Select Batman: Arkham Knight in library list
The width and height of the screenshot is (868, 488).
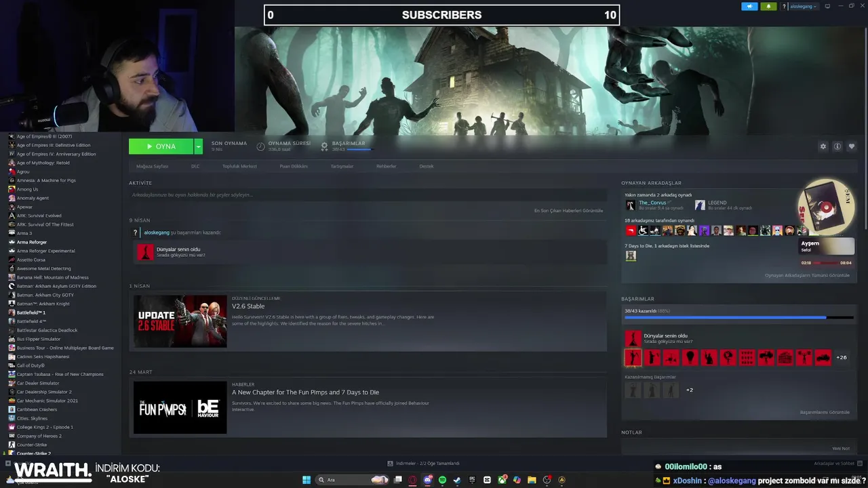tap(43, 304)
